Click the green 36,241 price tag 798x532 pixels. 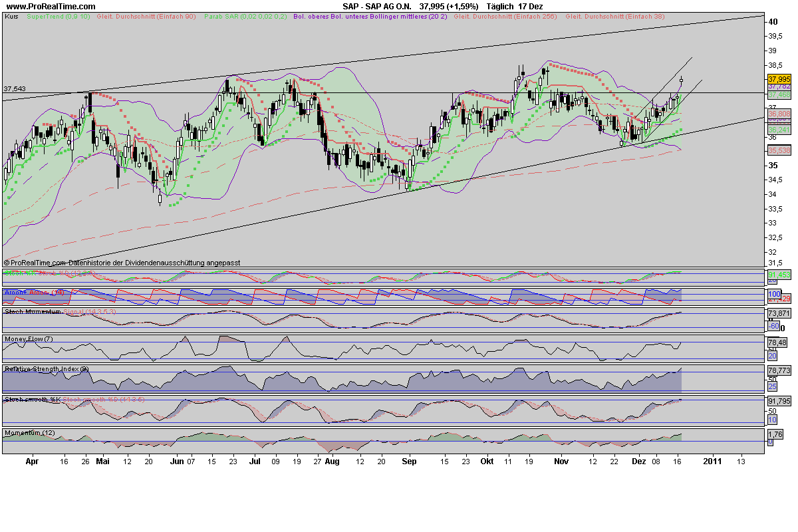779,130
